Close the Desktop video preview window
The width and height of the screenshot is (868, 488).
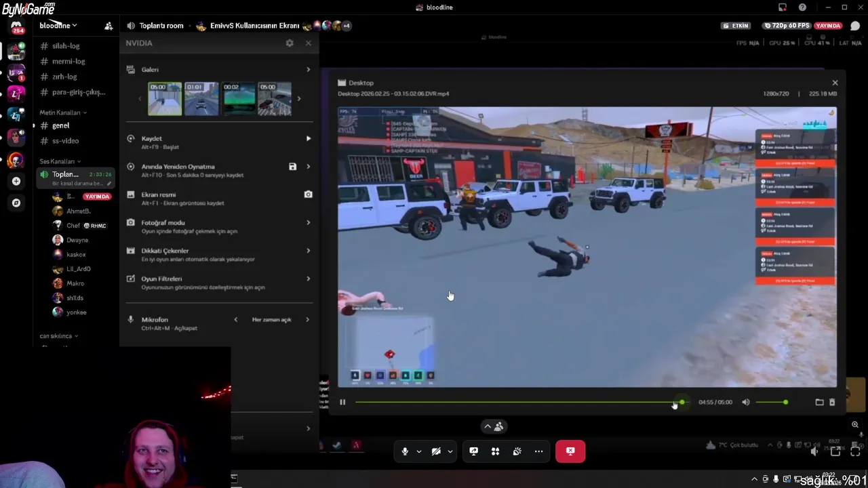coord(835,83)
